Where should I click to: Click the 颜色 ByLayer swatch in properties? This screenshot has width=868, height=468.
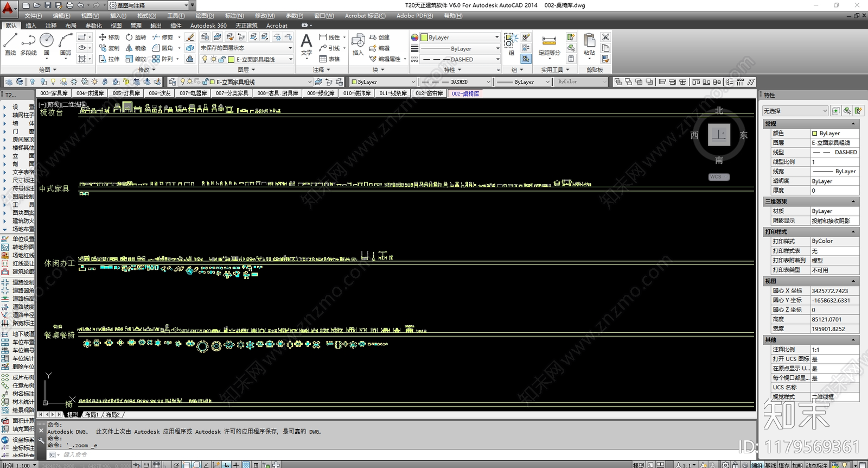pos(814,133)
